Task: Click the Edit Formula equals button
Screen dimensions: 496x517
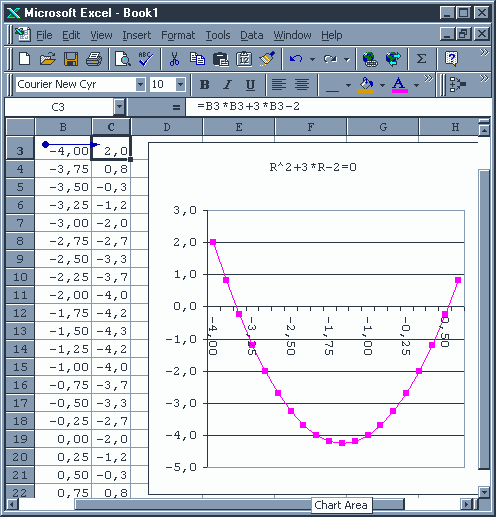Action: 176,107
